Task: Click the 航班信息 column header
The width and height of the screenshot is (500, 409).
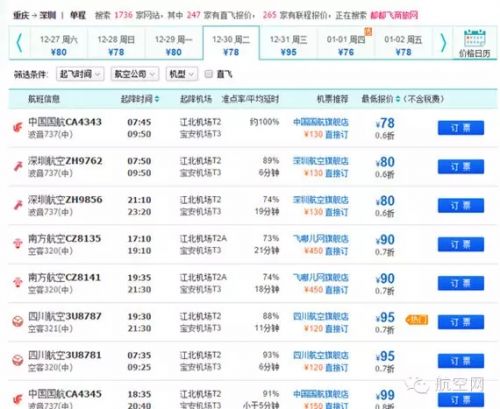Action: [x=44, y=99]
